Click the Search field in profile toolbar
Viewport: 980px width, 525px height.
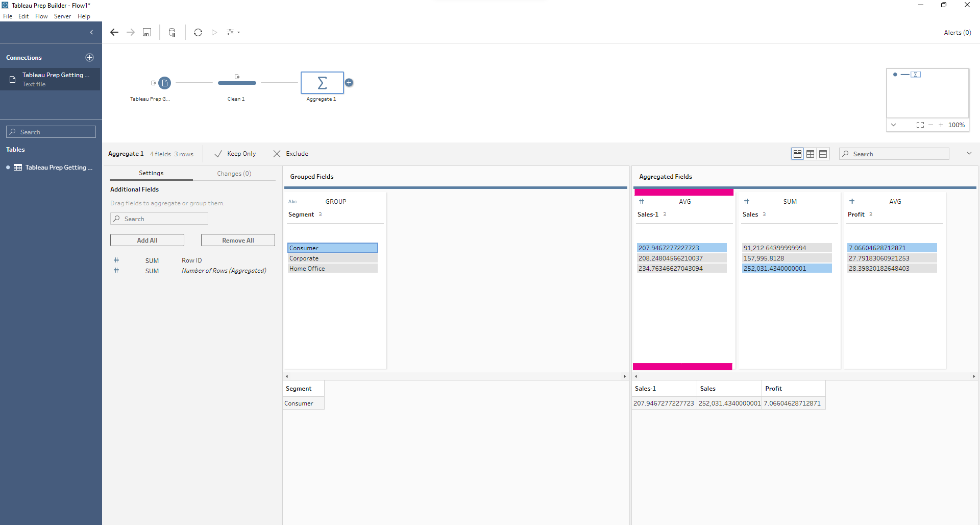894,154
